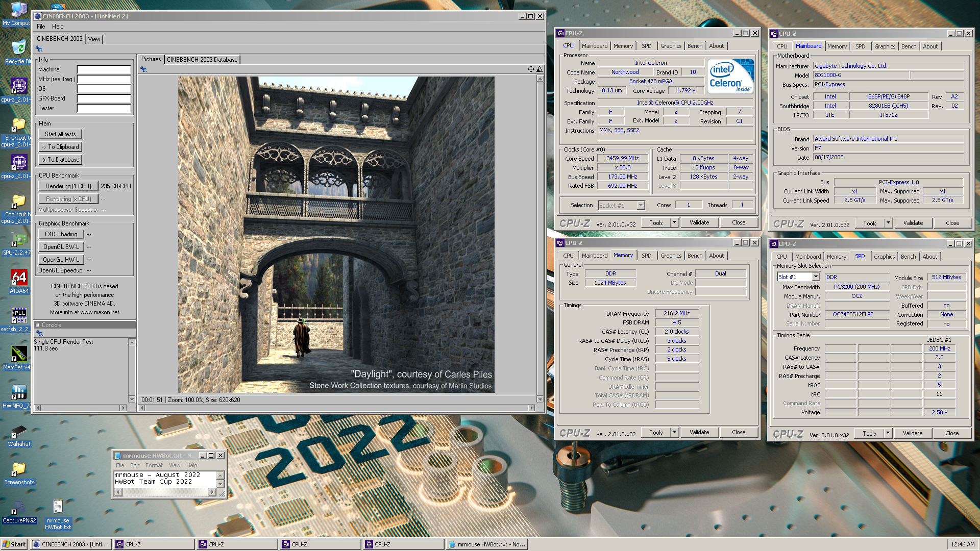Viewport: 980px width, 551px height.
Task: Click the first CPU-Z taskbar button
Action: 155,544
